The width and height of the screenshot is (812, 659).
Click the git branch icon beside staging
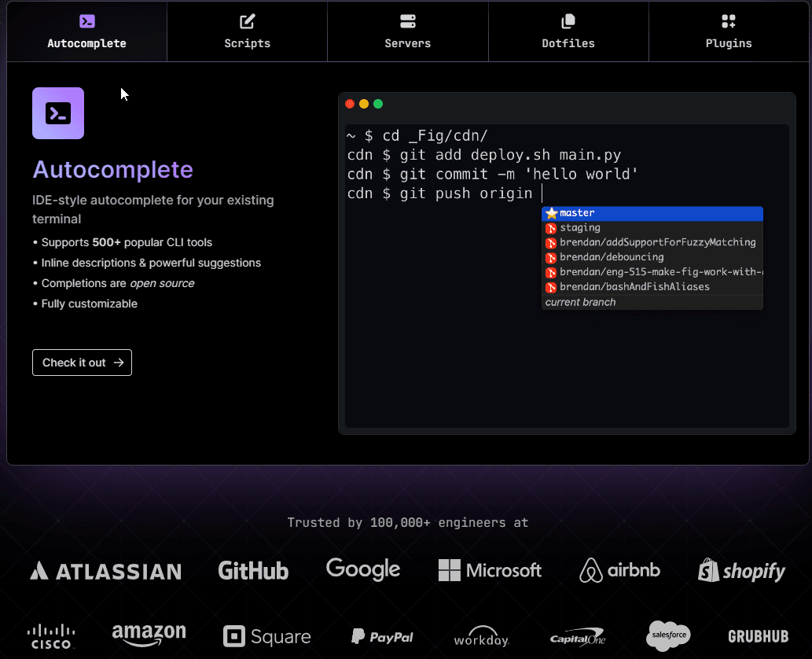pos(551,228)
